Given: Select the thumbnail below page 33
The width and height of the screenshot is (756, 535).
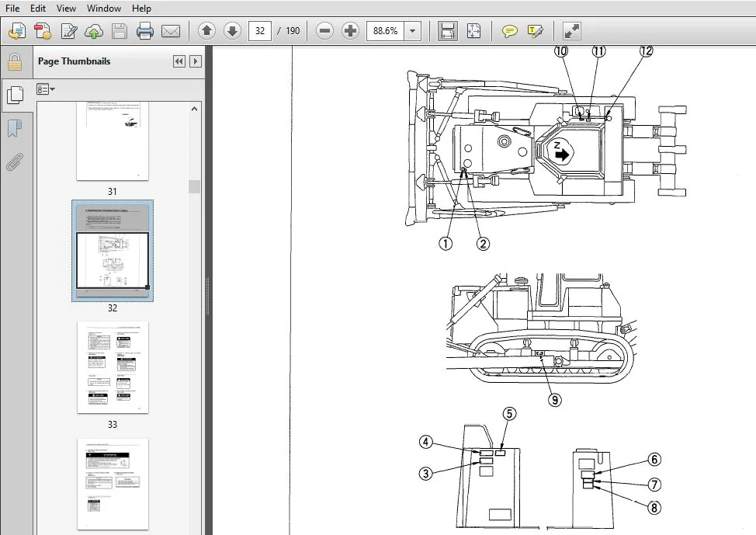Looking at the screenshot, I should point(113,484).
